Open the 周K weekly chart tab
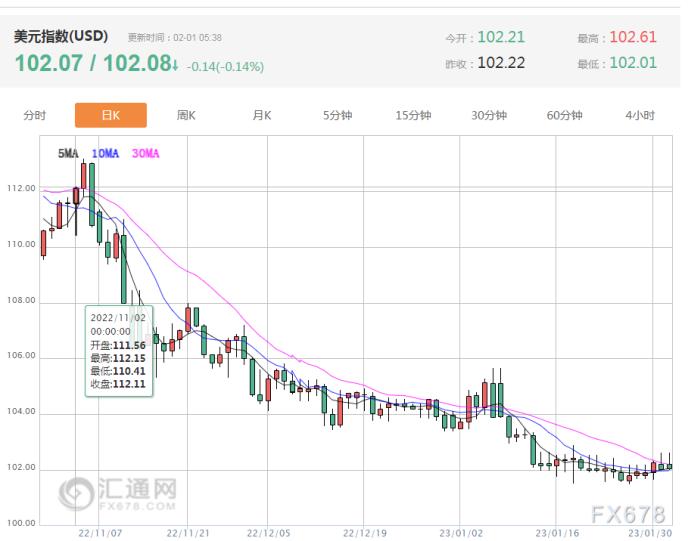The image size is (688, 541). coord(186,115)
